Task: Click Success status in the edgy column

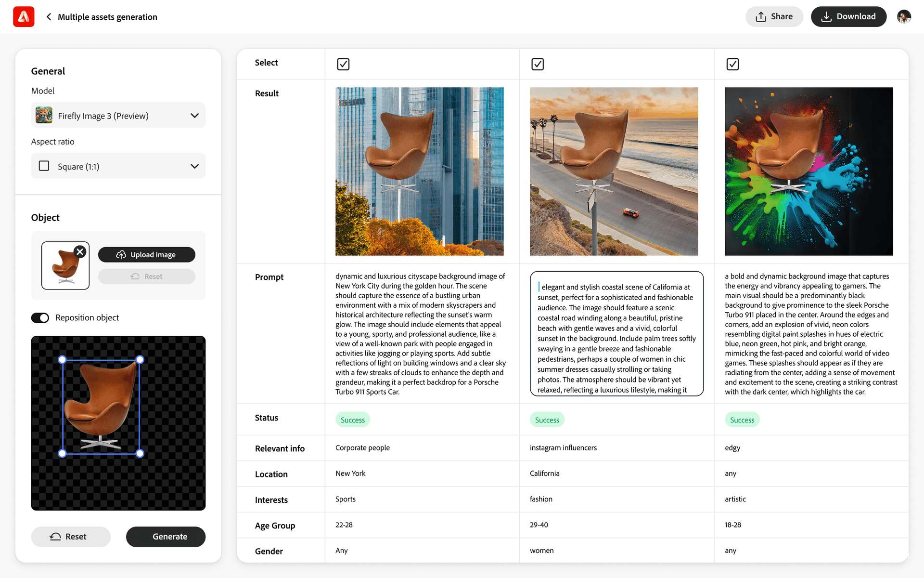Action: [742, 420]
